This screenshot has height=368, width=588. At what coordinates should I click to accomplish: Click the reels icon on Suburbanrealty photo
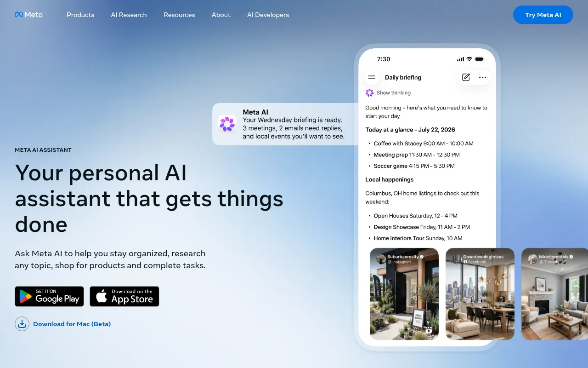[x=429, y=330]
